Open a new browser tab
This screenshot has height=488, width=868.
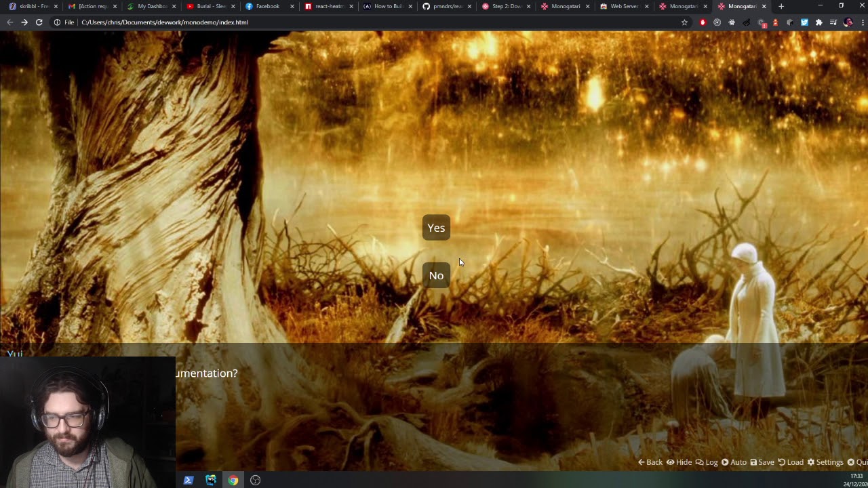click(781, 6)
